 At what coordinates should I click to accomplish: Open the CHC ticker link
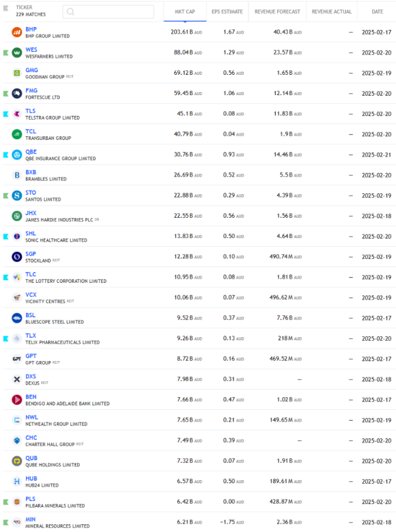(x=31, y=437)
